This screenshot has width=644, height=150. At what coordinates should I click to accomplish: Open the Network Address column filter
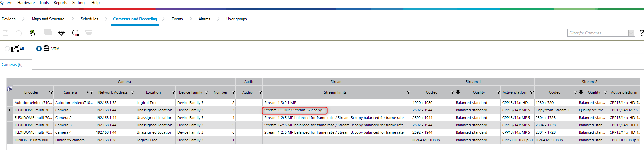[x=132, y=92]
